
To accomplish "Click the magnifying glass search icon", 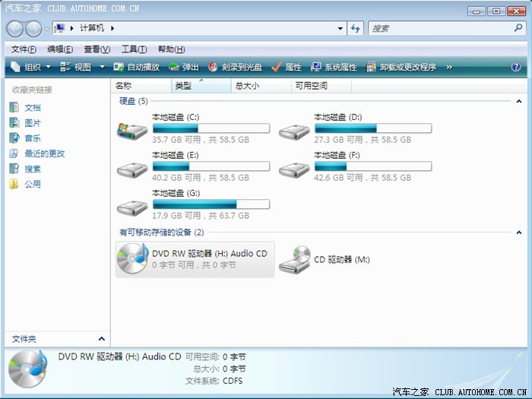I will point(518,28).
